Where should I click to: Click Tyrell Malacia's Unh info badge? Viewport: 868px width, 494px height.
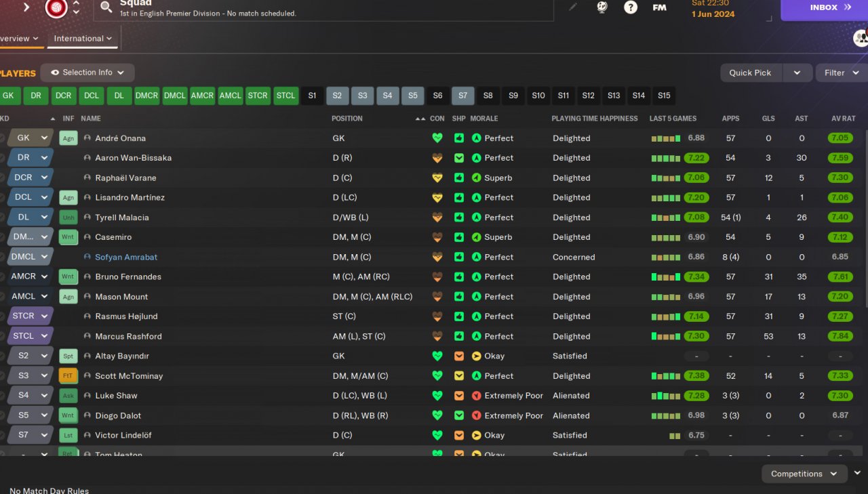pos(68,218)
